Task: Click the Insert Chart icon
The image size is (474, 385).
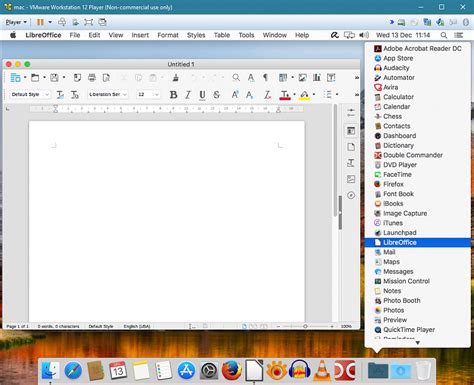Action: [x=317, y=78]
